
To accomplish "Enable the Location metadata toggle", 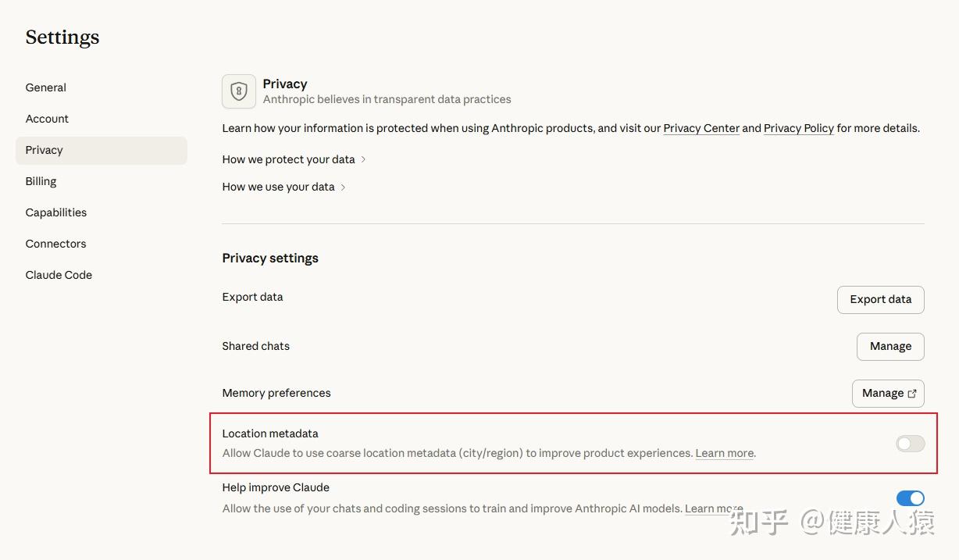I will pyautogui.click(x=910, y=444).
